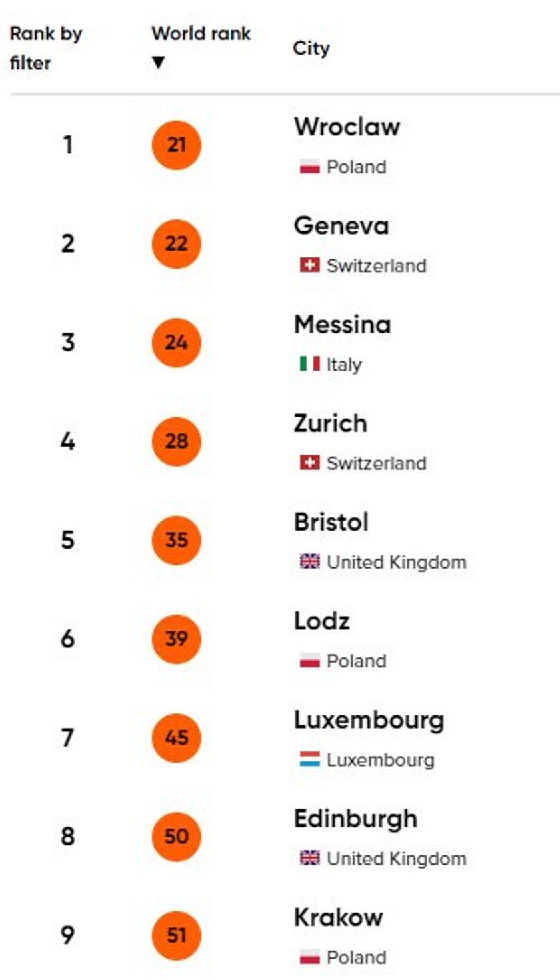Click the Switzerland flag under Geneva
The width and height of the screenshot is (560, 980).
(309, 265)
